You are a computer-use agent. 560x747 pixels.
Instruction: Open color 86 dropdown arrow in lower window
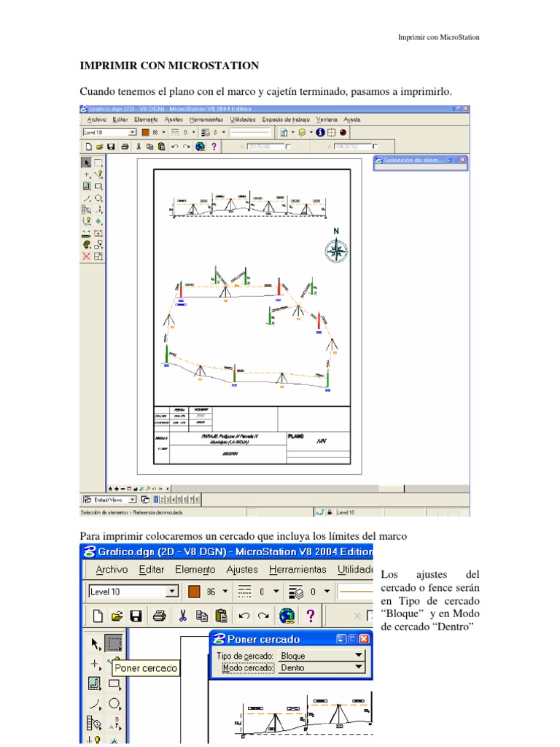tap(225, 592)
